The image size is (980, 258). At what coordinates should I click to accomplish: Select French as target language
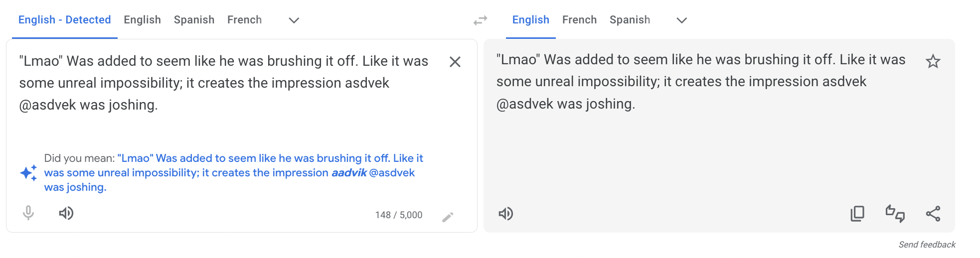(x=579, y=20)
